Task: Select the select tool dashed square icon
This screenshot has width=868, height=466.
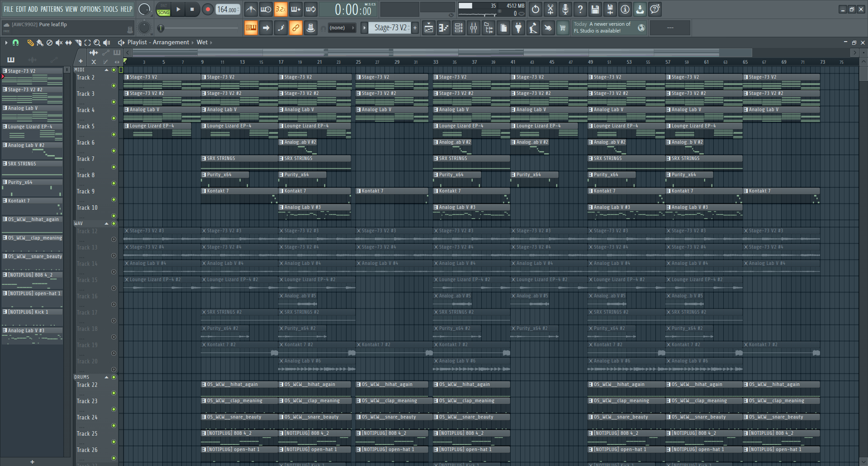Action: tap(88, 42)
